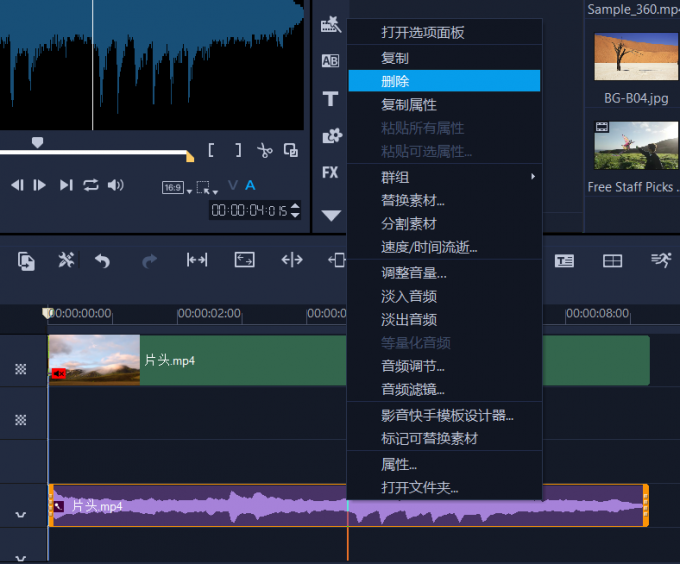Expand more library categories arrow
The height and width of the screenshot is (564, 680).
331,215
